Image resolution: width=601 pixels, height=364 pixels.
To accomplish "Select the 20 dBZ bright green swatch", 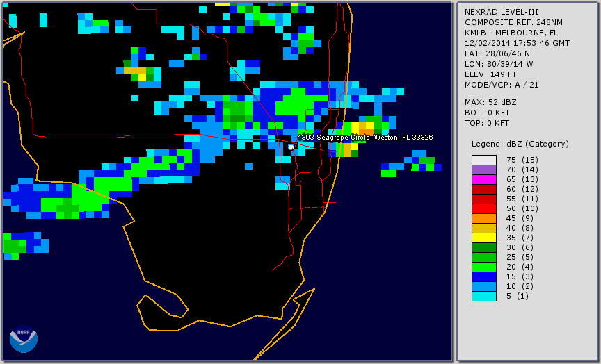I will pos(484,267).
